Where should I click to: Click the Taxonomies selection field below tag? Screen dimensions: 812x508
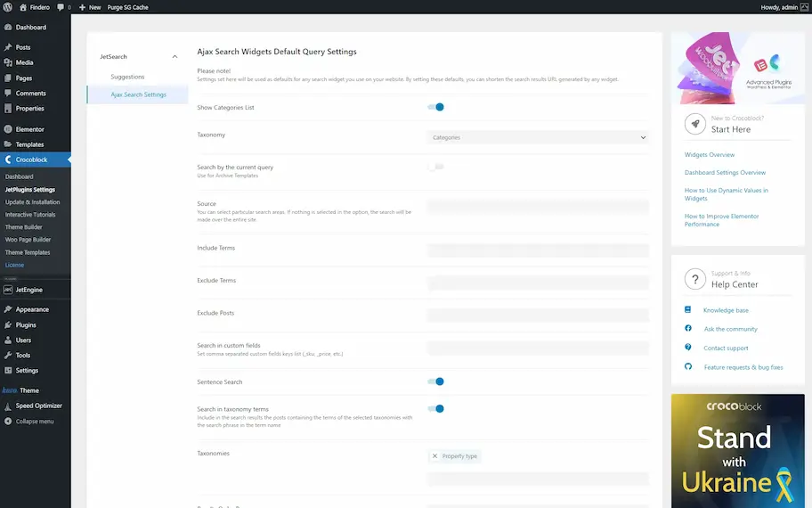(538, 479)
